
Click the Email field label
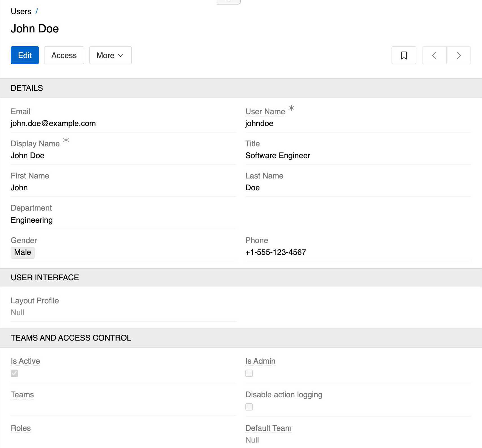coord(21,112)
